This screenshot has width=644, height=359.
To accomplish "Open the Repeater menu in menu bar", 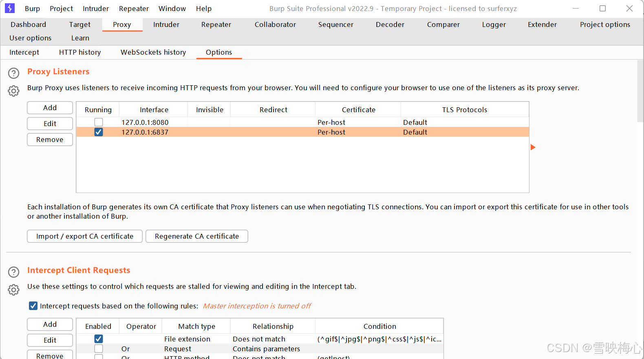I will [x=134, y=9].
